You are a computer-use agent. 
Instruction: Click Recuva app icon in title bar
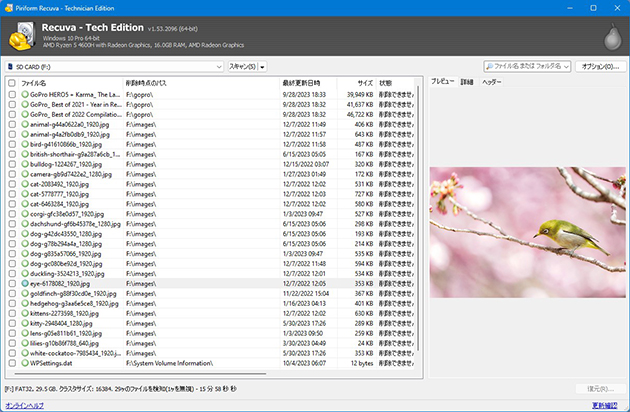point(8,8)
